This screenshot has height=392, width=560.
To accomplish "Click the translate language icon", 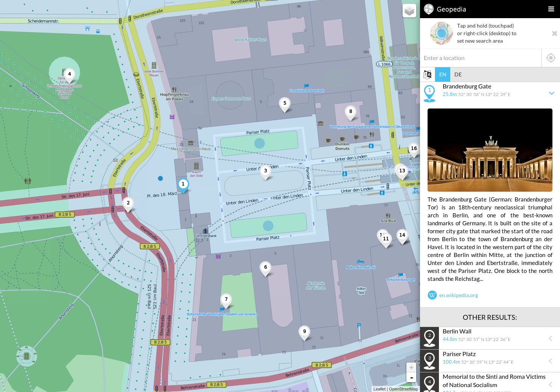I will 428,74.
